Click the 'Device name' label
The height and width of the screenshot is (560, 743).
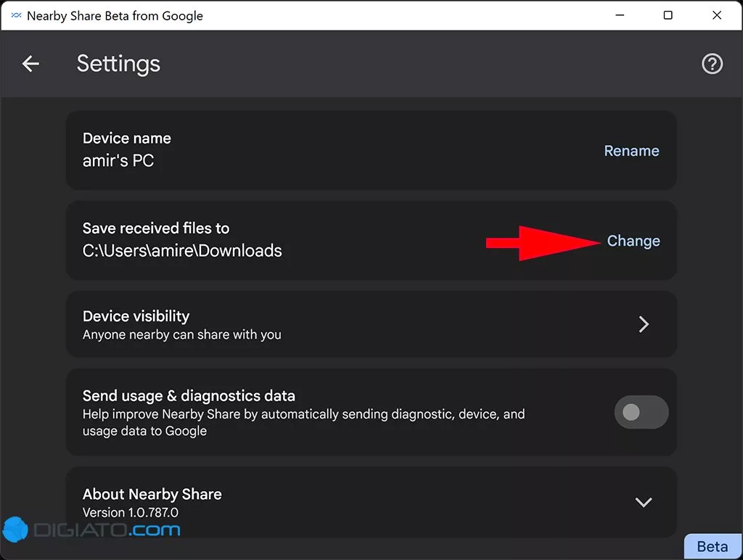click(126, 138)
